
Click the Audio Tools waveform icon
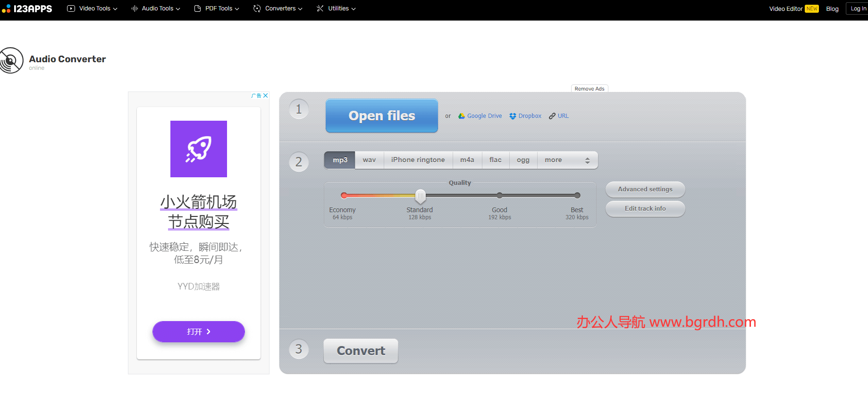135,8
